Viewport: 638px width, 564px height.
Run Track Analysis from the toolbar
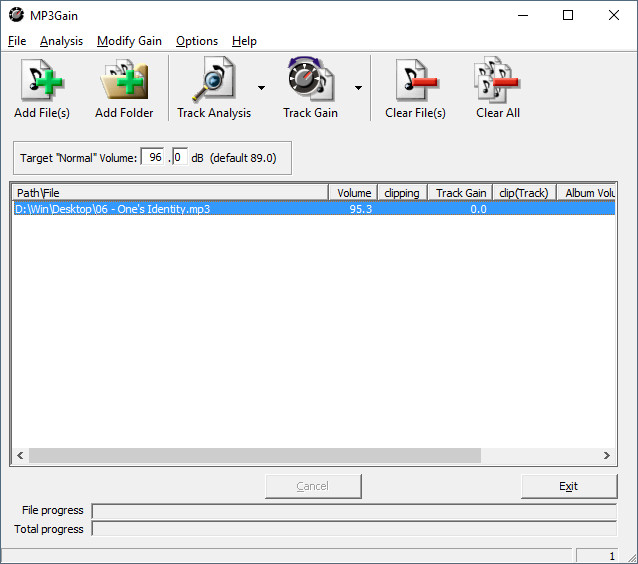click(213, 80)
